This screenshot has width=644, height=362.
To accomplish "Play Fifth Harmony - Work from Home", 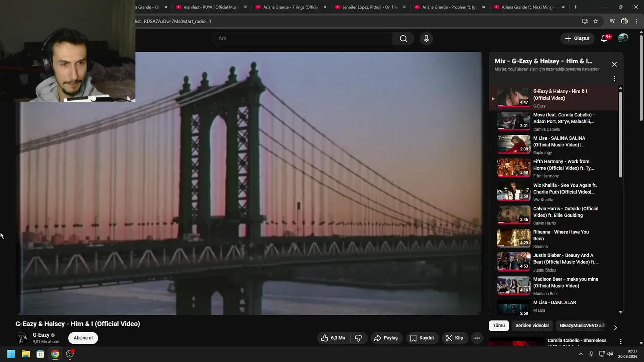I will click(x=553, y=168).
